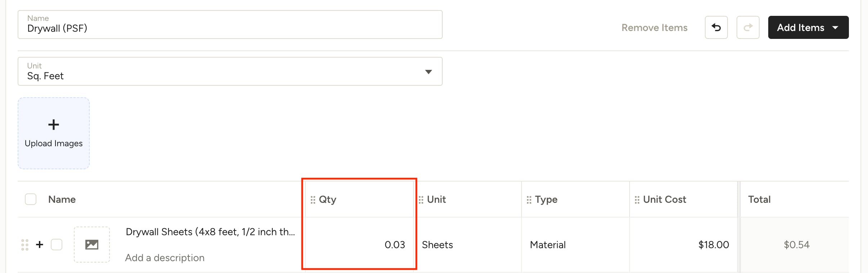Click the image placeholder for Drywall Sheets
This screenshot has height=273, width=868.
pos(92,245)
